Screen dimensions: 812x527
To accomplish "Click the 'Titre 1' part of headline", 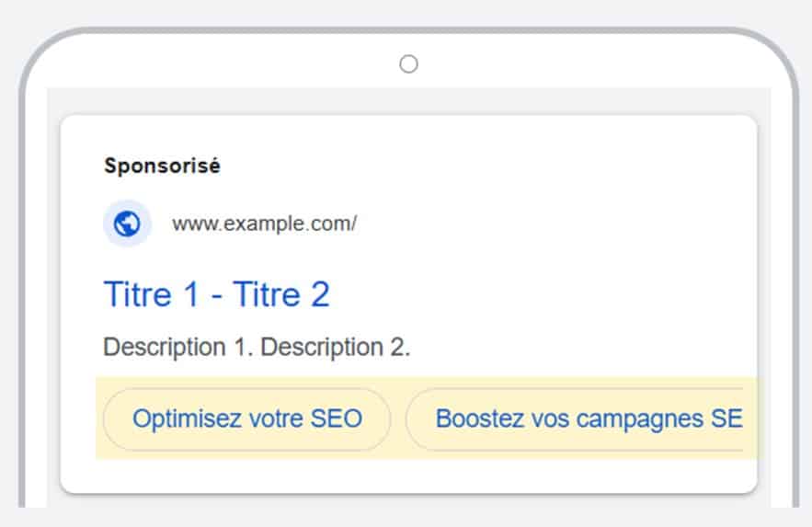I will point(151,294).
